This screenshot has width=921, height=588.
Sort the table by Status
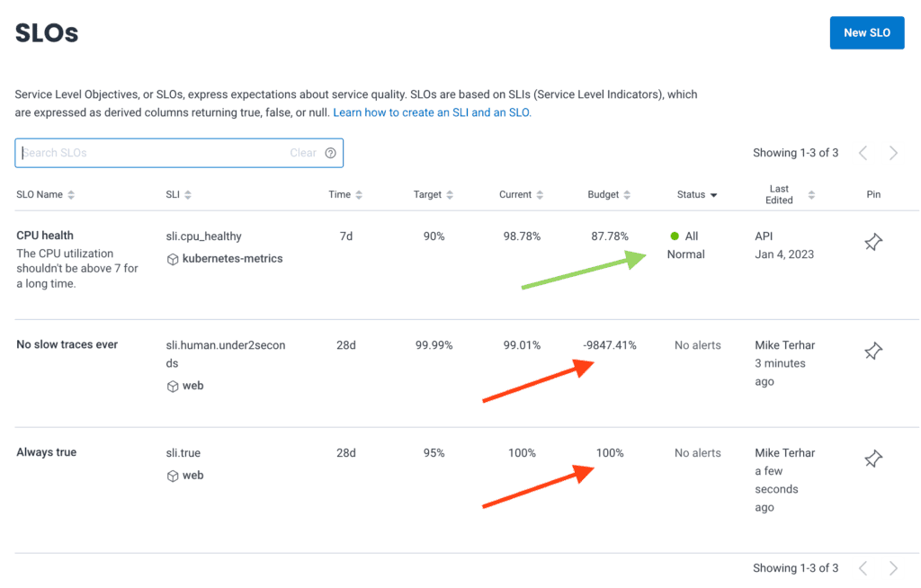pos(696,195)
